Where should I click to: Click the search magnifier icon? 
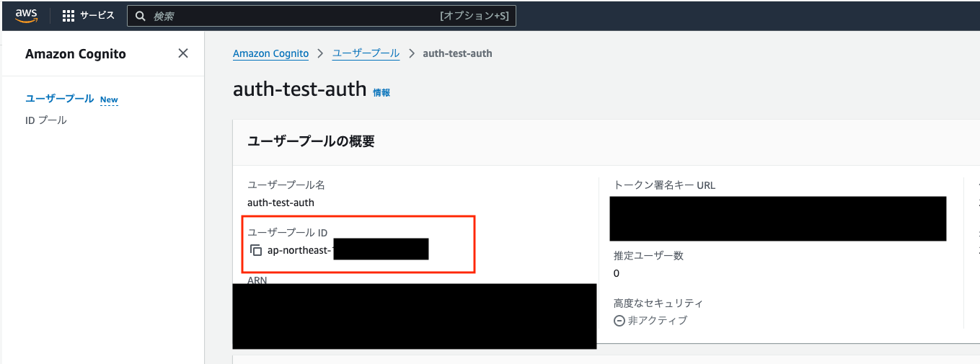tap(140, 16)
